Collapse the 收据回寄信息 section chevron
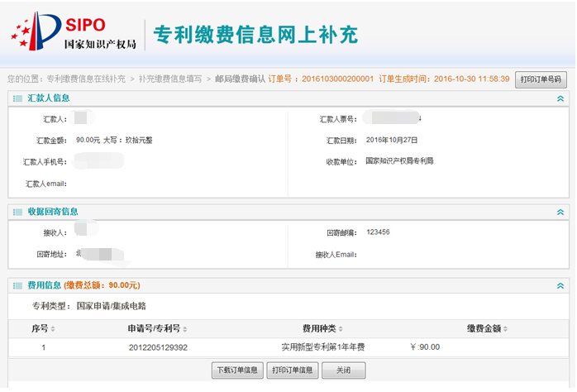This screenshot has width=577, height=392. (x=560, y=212)
